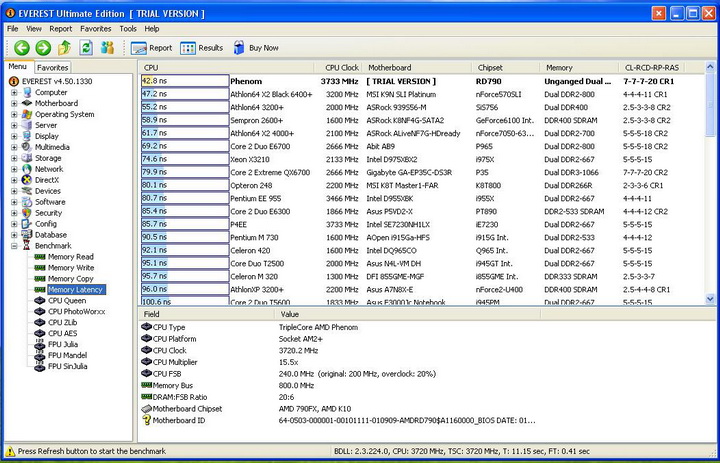Expand the Software tree node
Viewport: 720px width, 463px height.
point(14,202)
